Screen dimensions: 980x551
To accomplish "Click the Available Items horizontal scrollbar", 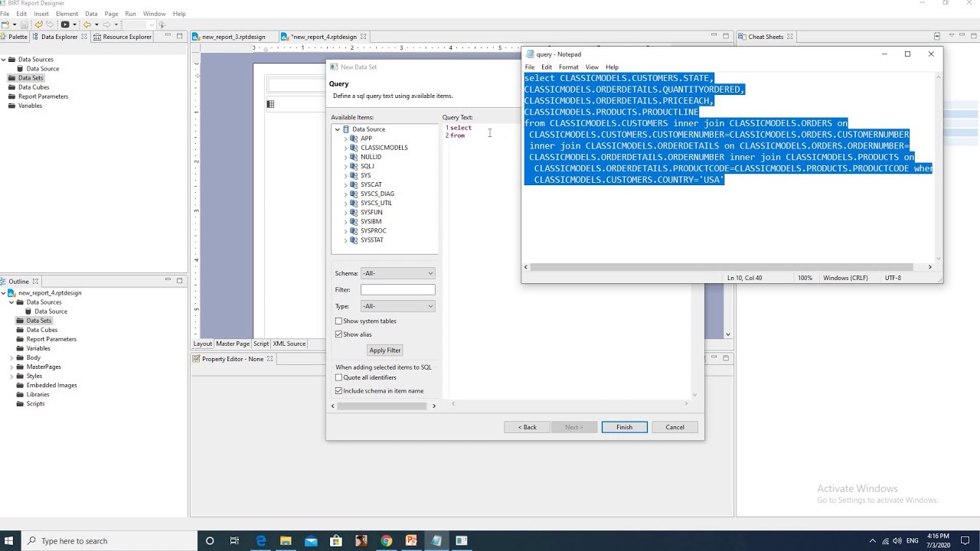I will 382,406.
